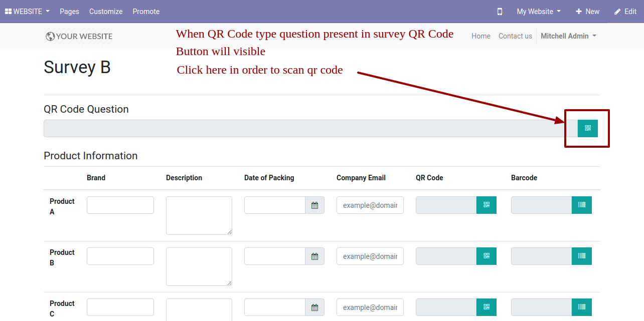Viewport: 644px width, 321px height.
Task: Open the Customize menu
Action: click(x=106, y=12)
